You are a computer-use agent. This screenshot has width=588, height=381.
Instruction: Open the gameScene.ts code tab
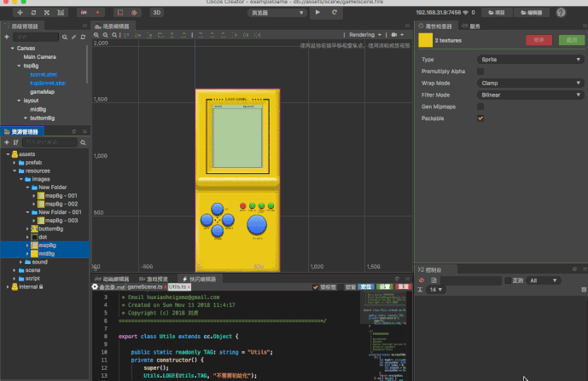(x=145, y=287)
